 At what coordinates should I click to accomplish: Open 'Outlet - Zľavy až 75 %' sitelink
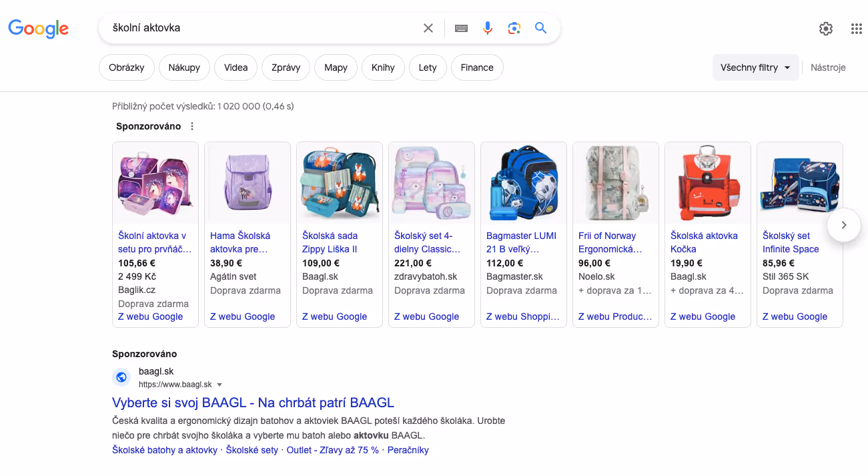(x=332, y=450)
